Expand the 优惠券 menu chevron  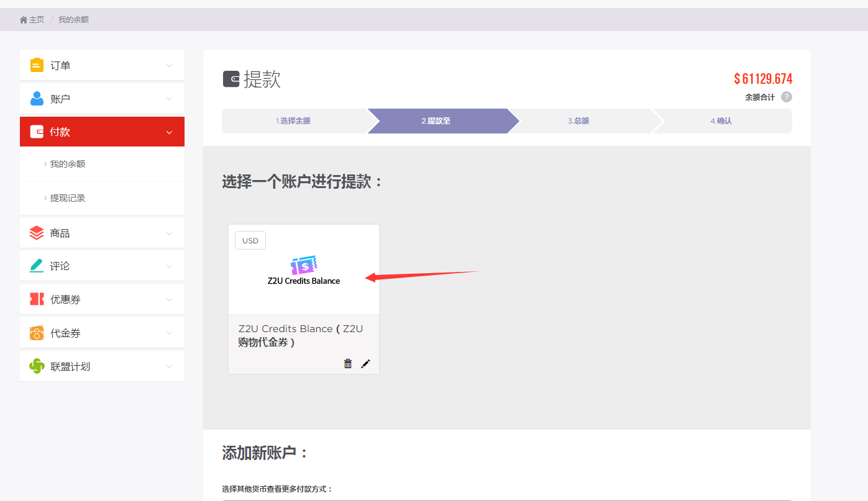pyautogui.click(x=170, y=300)
